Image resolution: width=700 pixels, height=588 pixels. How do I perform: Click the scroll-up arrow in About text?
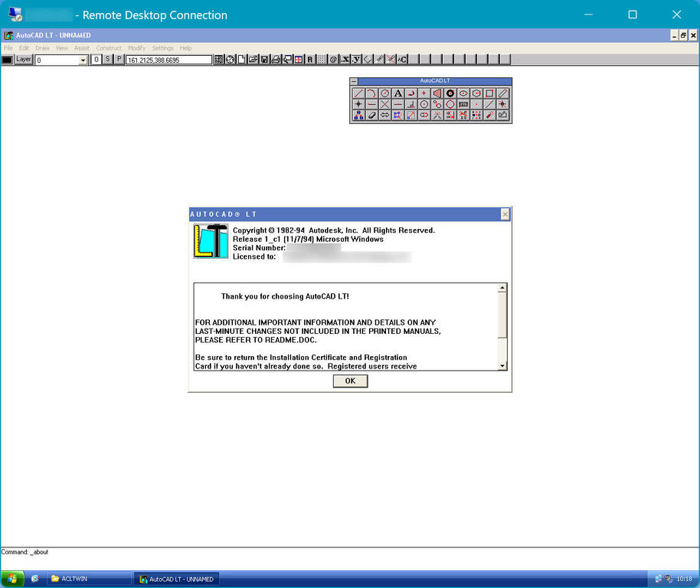[x=502, y=288]
